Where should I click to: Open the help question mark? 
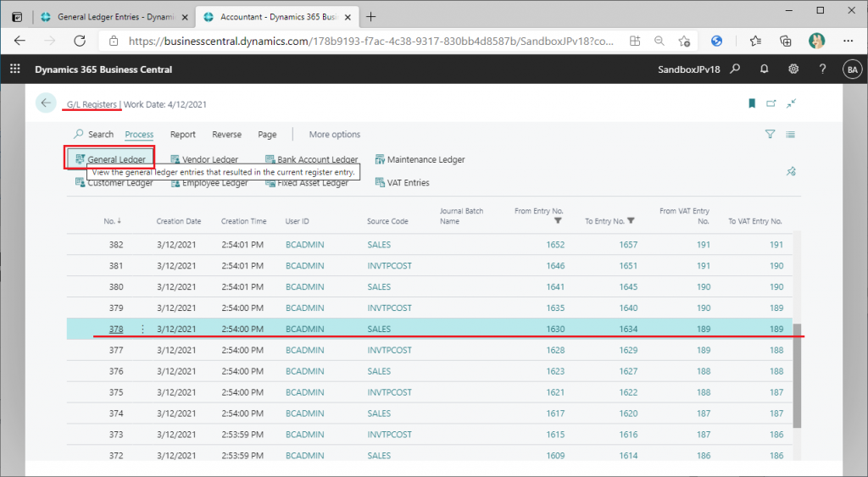pos(822,69)
